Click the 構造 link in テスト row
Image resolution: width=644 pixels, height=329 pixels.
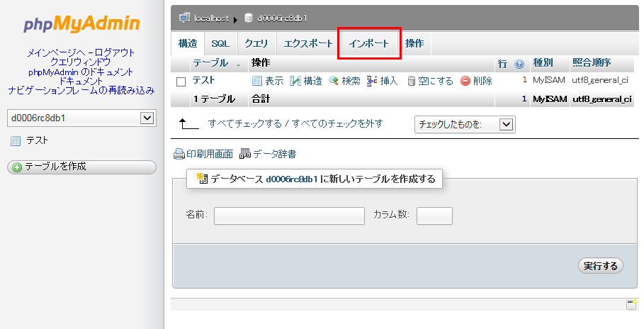(x=313, y=81)
